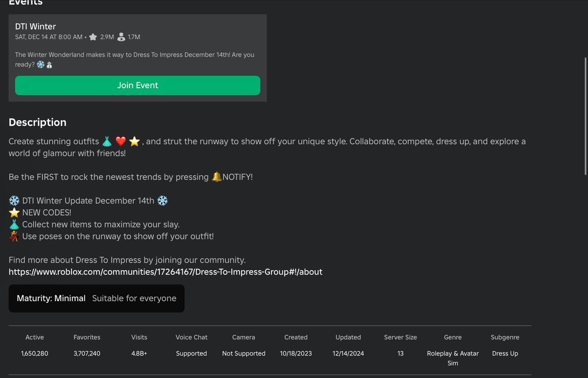588x378 pixels.
Task: Click the 'Subgenre' column header
Action: coord(505,337)
